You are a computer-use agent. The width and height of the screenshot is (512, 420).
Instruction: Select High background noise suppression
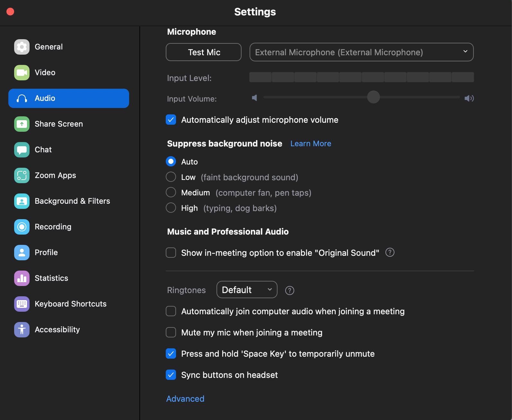pos(171,208)
